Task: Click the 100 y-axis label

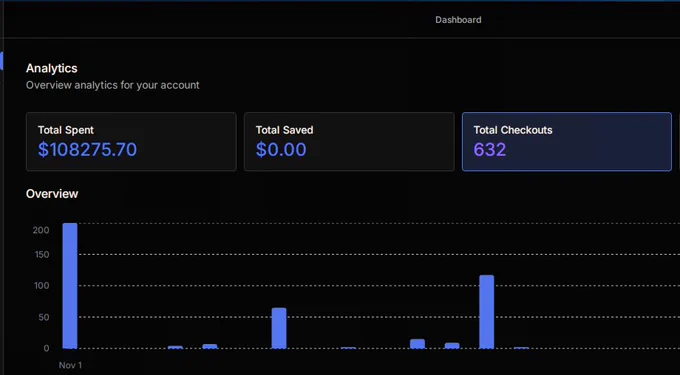Action: 41,286
